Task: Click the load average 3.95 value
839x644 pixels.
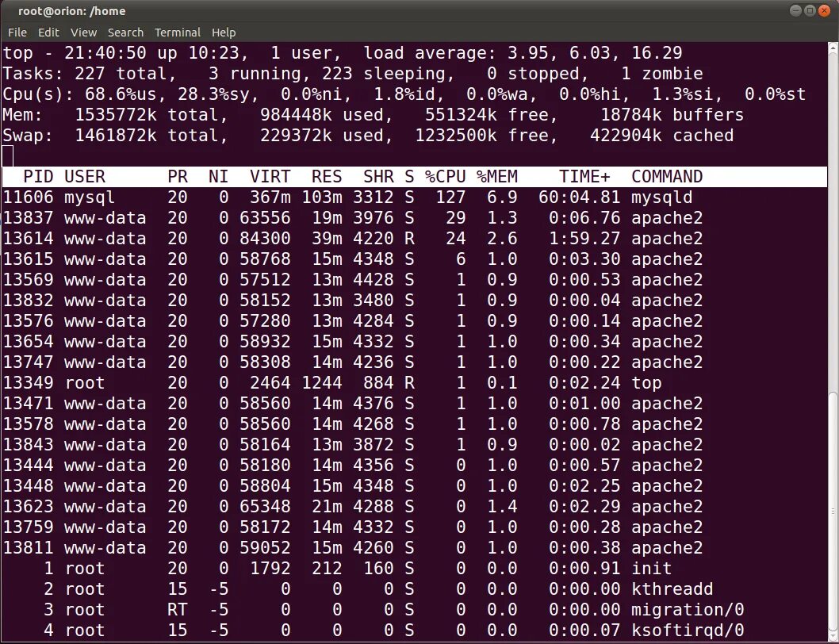Action: pyautogui.click(x=527, y=53)
